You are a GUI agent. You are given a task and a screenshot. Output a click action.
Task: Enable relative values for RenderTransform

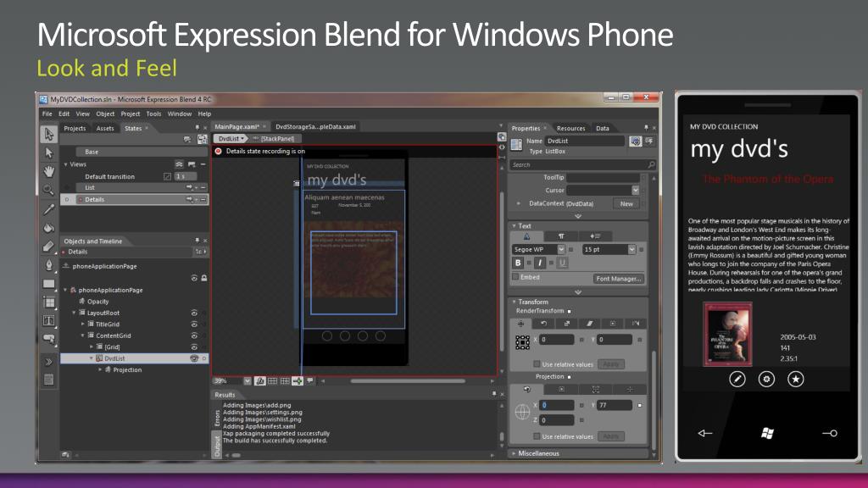(x=537, y=364)
